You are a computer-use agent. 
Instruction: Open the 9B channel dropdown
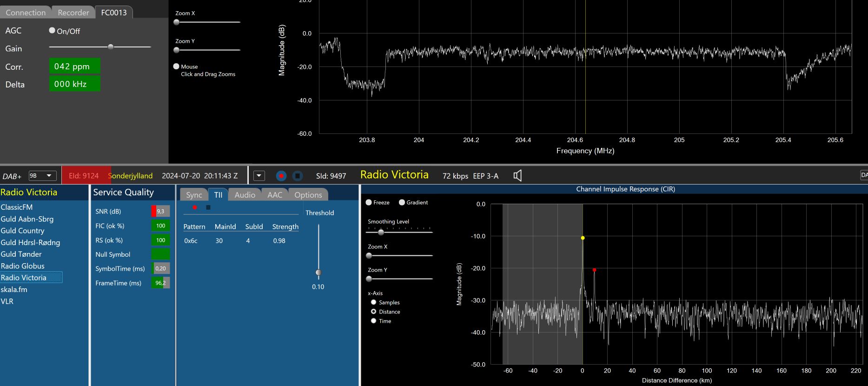[x=42, y=176]
